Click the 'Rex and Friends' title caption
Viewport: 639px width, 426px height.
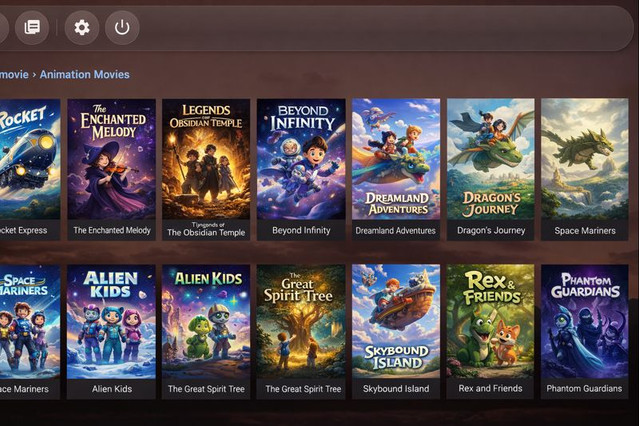tap(490, 388)
